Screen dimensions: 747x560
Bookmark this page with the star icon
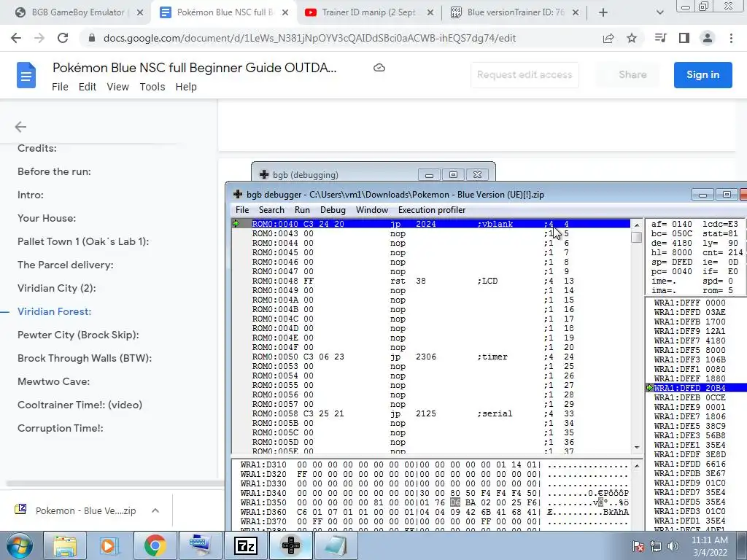632,38
